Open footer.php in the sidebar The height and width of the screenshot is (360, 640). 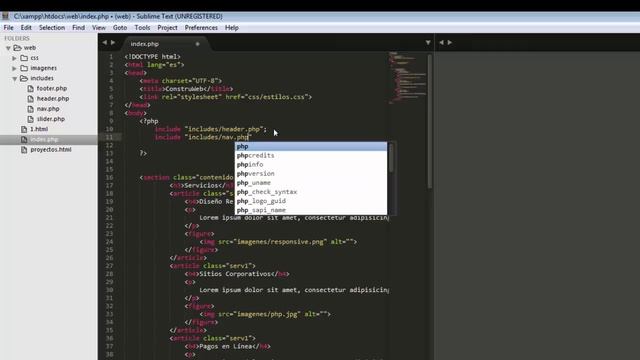click(x=52, y=89)
